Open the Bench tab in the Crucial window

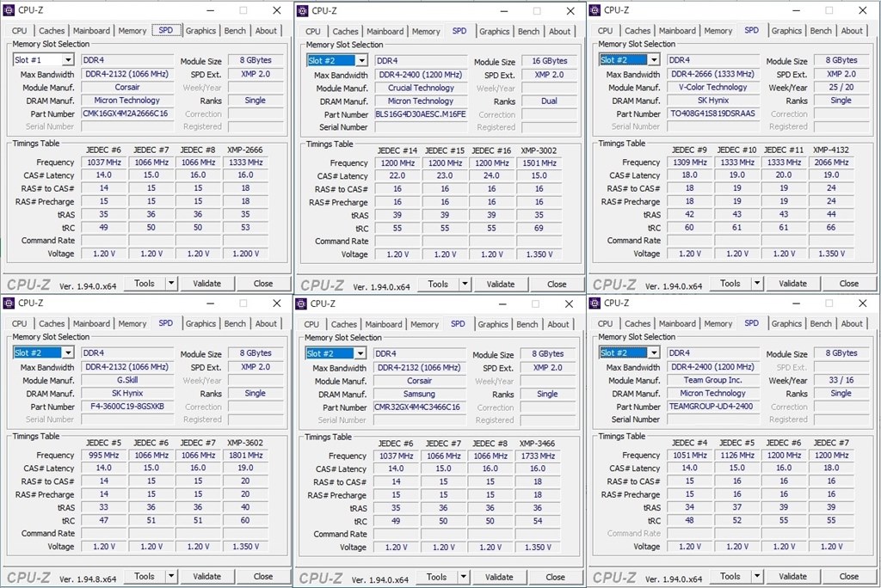click(528, 32)
